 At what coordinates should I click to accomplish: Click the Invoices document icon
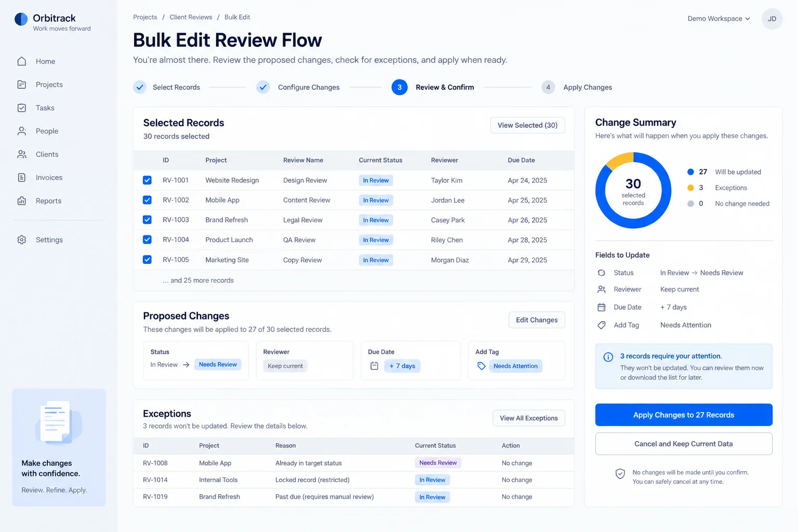tap(22, 178)
